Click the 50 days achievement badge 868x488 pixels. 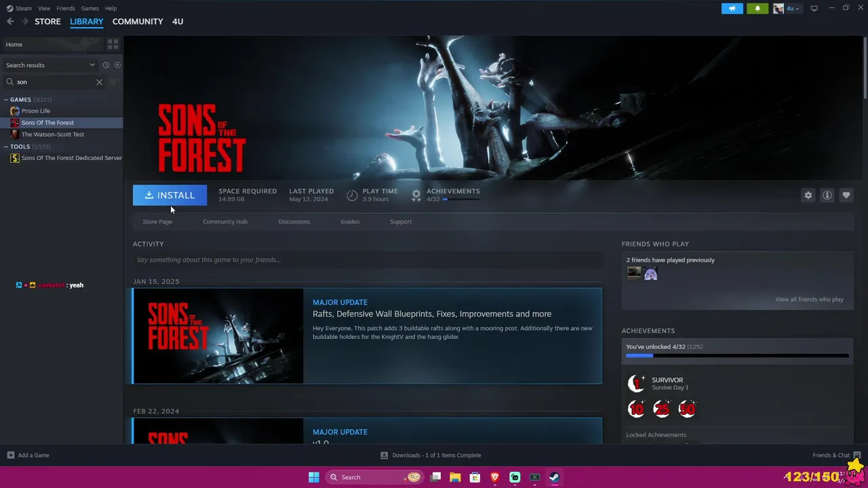[687, 409]
